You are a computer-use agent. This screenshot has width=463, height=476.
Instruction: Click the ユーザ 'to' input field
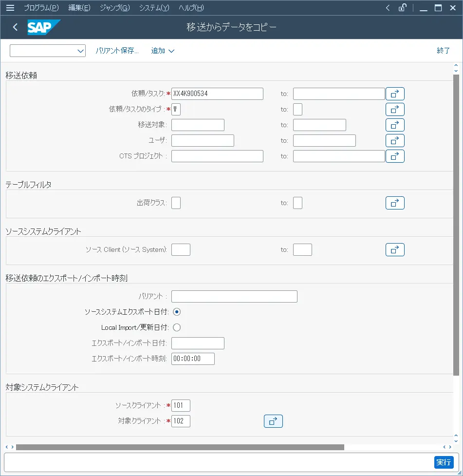point(324,140)
